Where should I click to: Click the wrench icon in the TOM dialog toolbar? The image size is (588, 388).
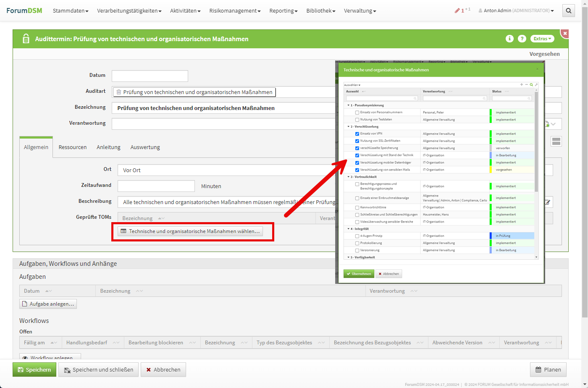536,85
